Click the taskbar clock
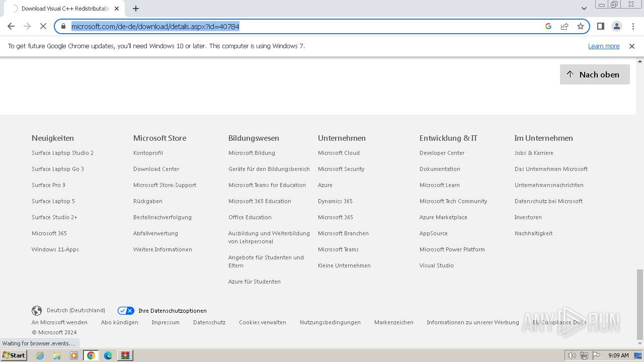Image resolution: width=644 pixels, height=362 pixels. click(x=618, y=355)
